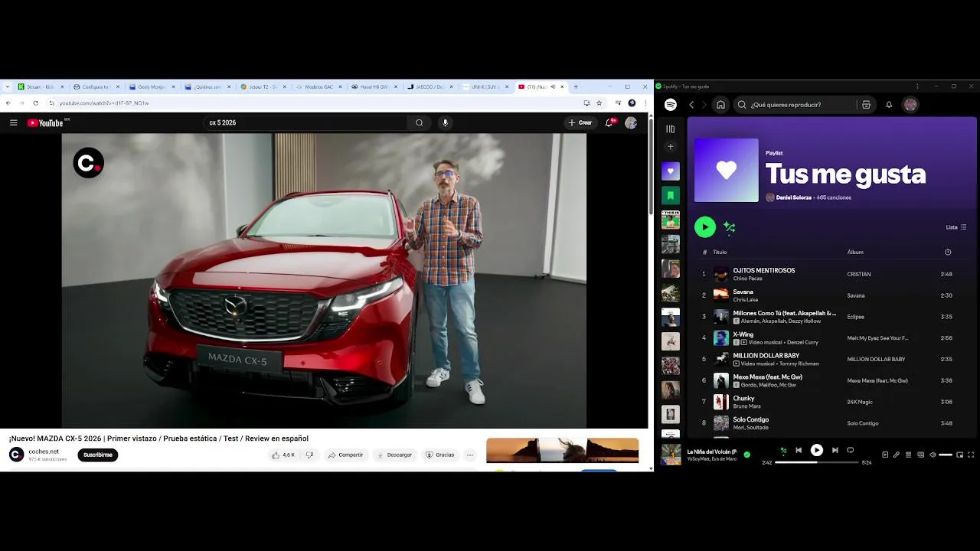Search YouTube by voice microphone
980x551 pixels.
coord(445,122)
